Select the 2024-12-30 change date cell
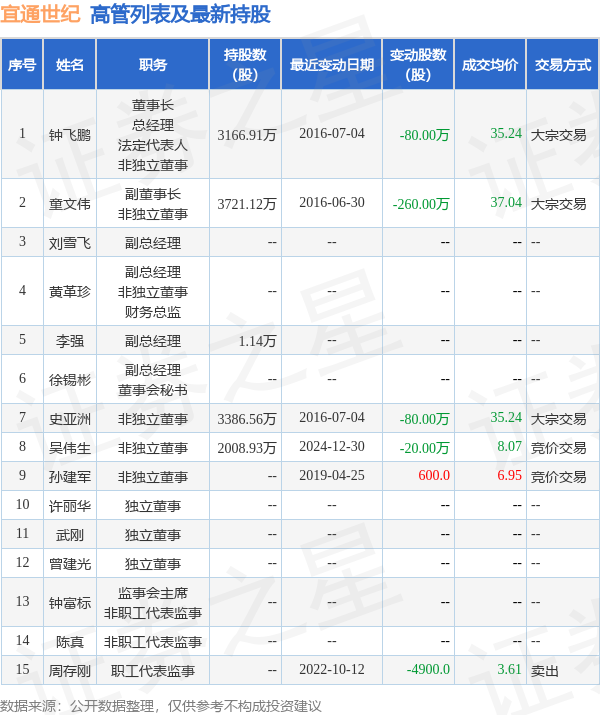600x715 pixels. 332,447
